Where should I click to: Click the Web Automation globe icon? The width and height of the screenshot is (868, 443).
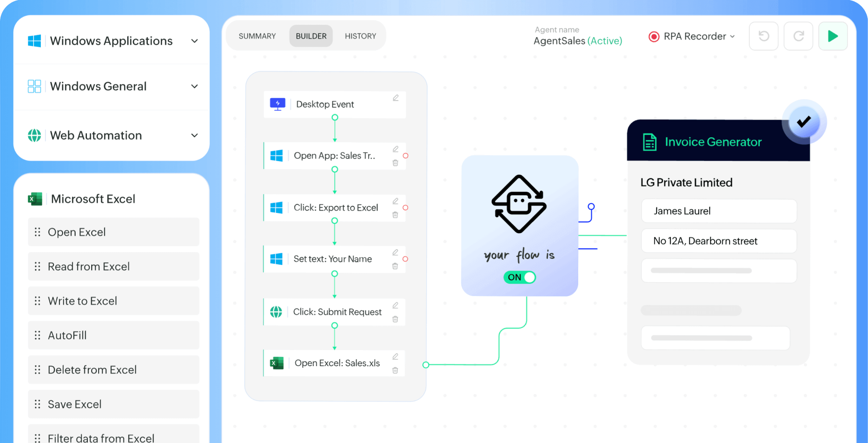pos(35,135)
